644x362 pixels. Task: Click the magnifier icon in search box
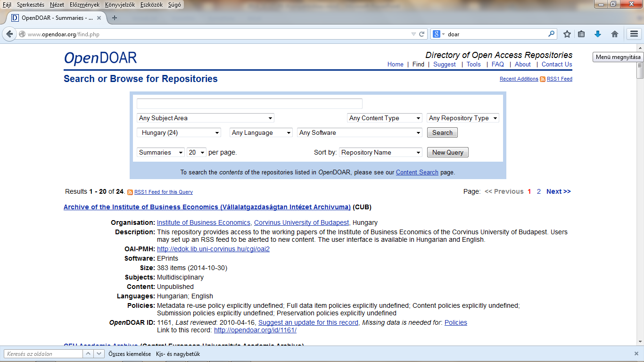coord(551,34)
